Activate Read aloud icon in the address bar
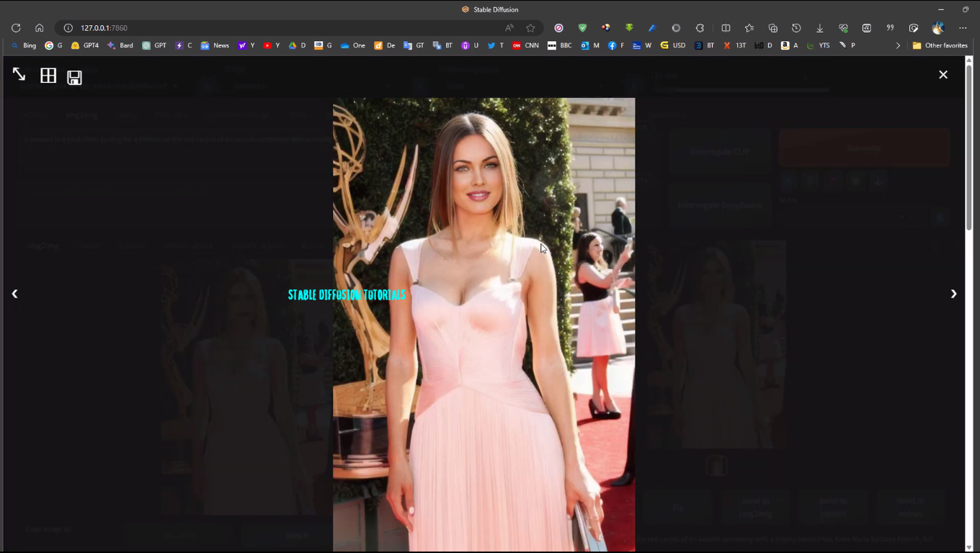This screenshot has width=980, height=553. [x=509, y=28]
